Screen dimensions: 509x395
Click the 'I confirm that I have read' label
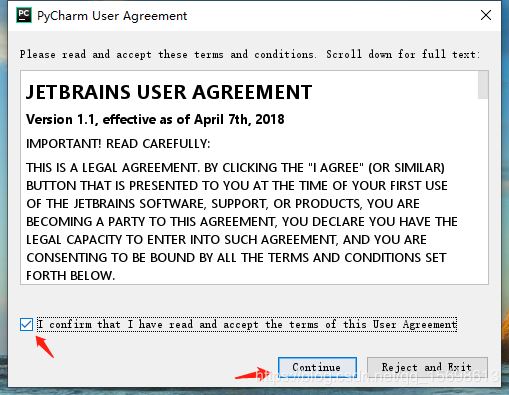[247, 324]
